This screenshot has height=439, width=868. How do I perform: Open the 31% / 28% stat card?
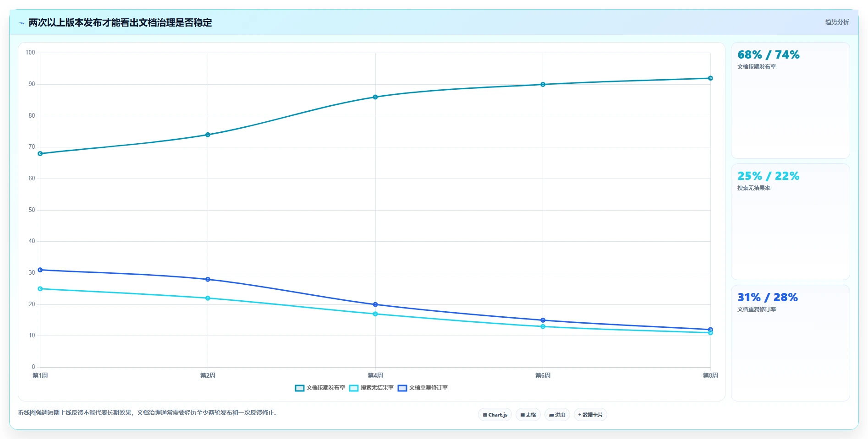pyautogui.click(x=790, y=343)
